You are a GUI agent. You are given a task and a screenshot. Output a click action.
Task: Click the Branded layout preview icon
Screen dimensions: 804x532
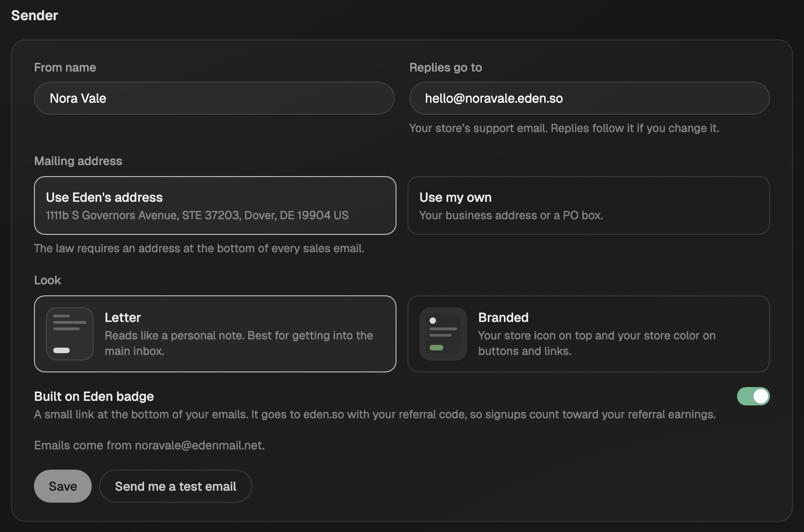click(x=443, y=334)
